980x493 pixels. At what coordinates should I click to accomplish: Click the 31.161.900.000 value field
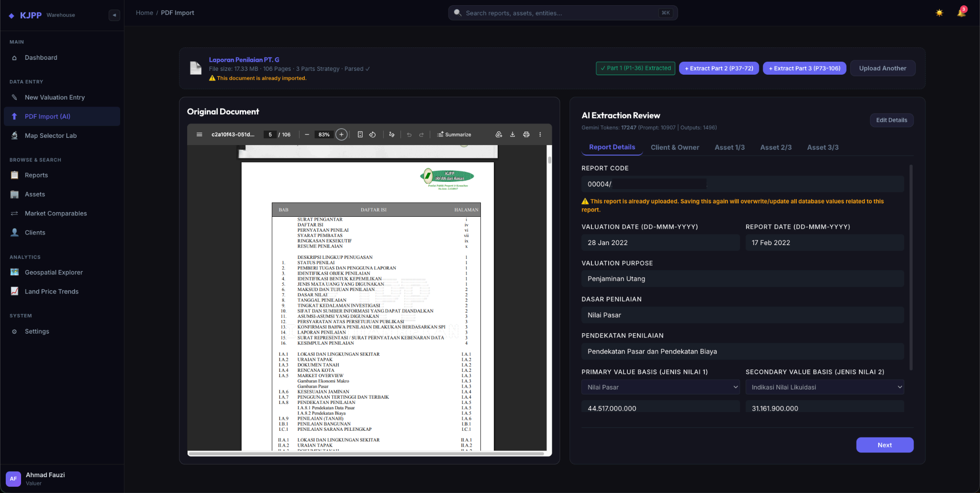(824, 407)
